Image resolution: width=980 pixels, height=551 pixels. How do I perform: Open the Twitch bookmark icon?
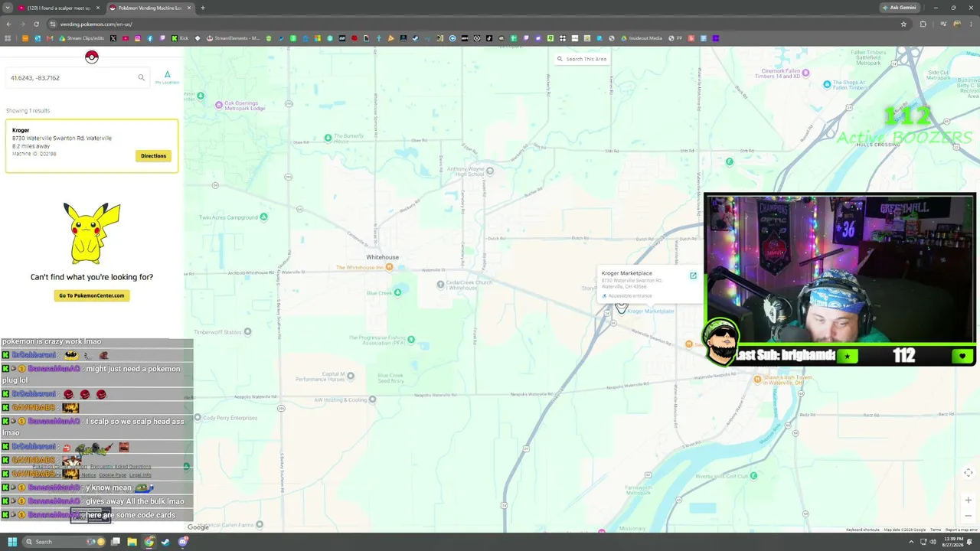coord(162,38)
